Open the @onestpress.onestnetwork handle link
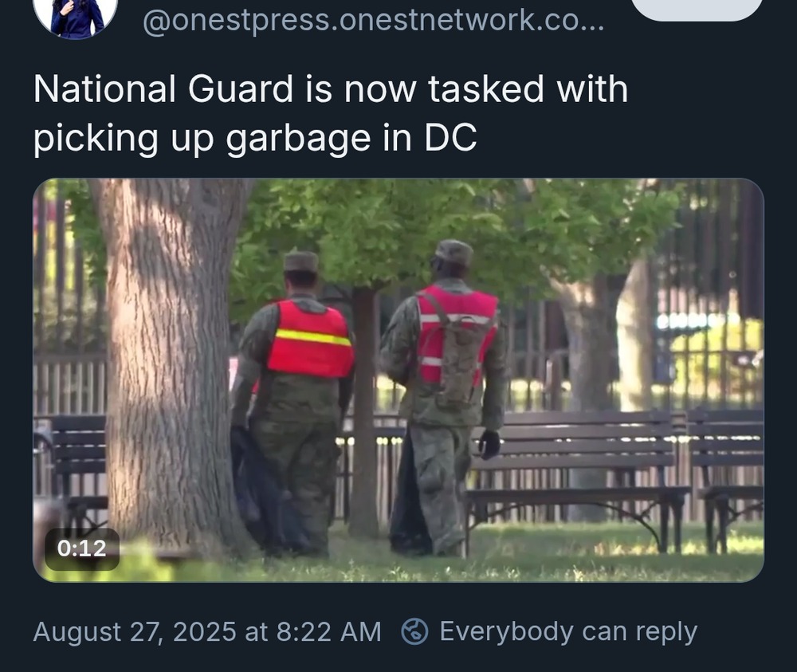797x672 pixels. click(x=374, y=21)
